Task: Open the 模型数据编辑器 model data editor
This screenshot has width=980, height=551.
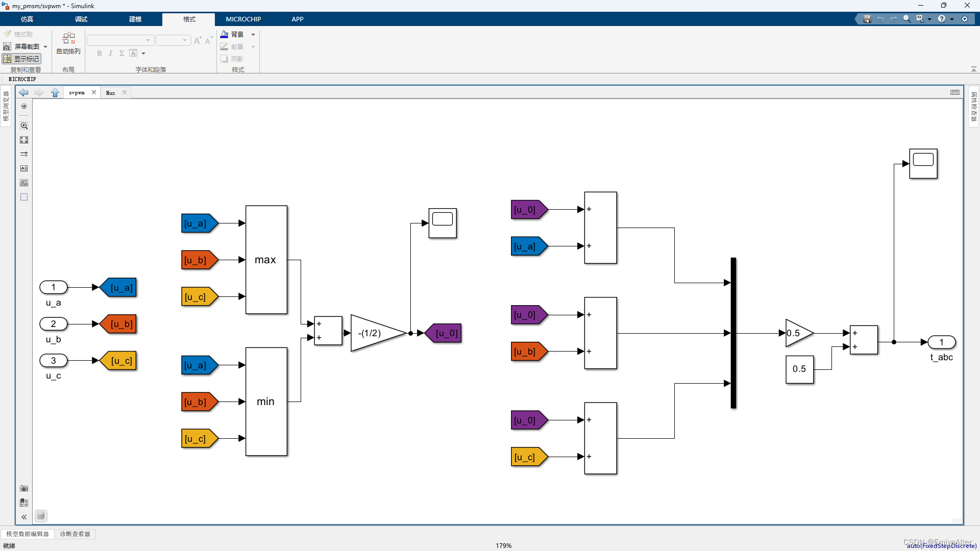Action: (x=28, y=534)
